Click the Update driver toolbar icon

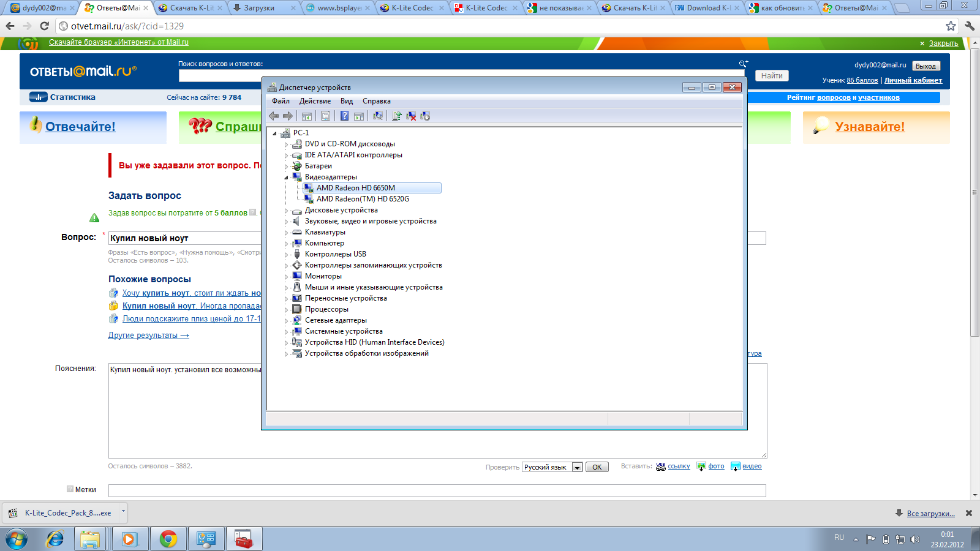click(x=397, y=116)
